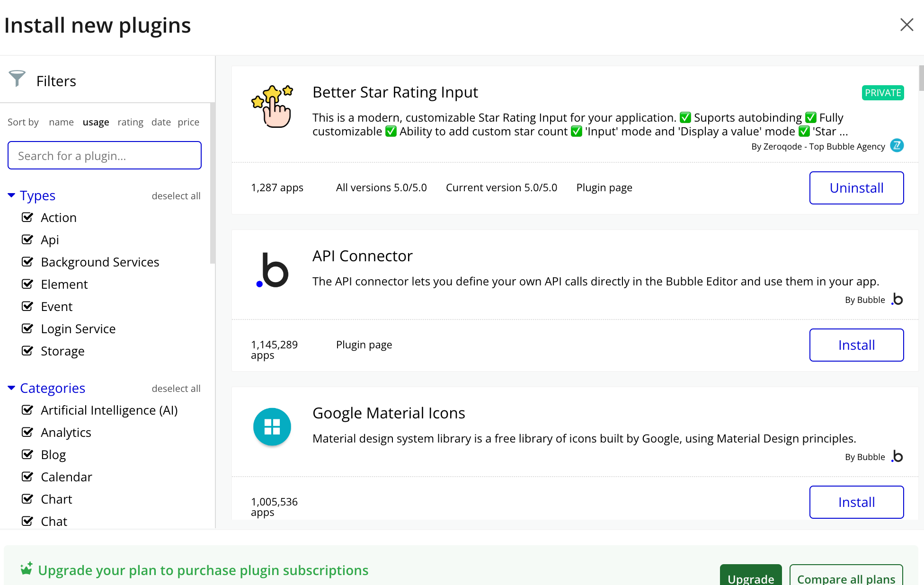Uncheck the Event type filter

pos(27,306)
